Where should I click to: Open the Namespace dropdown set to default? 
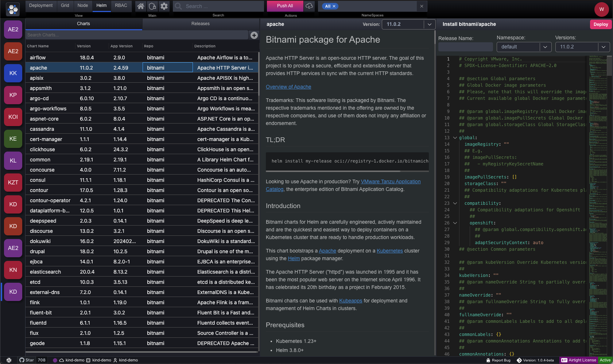(x=545, y=47)
